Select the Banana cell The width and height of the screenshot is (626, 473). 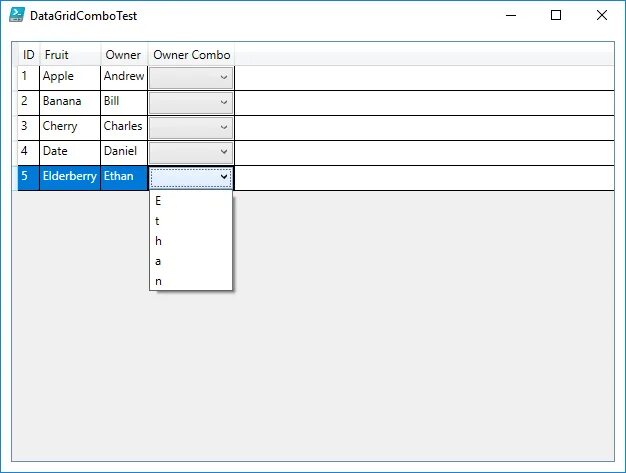point(70,103)
